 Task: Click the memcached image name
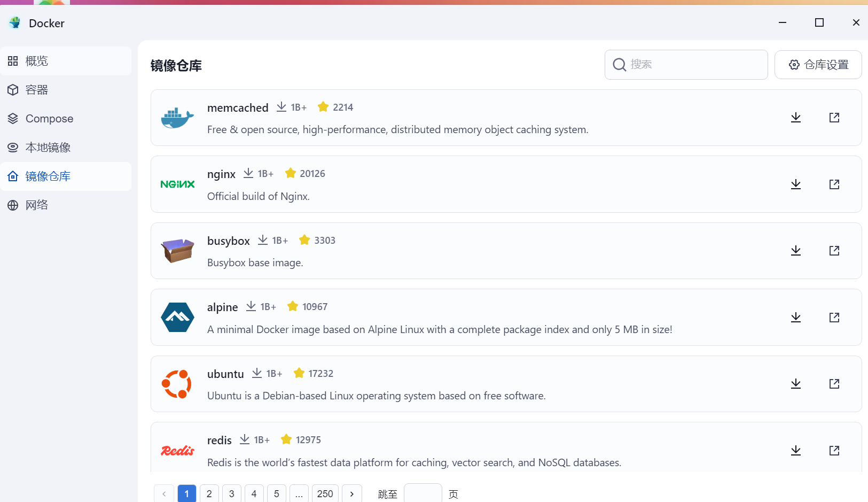point(238,108)
